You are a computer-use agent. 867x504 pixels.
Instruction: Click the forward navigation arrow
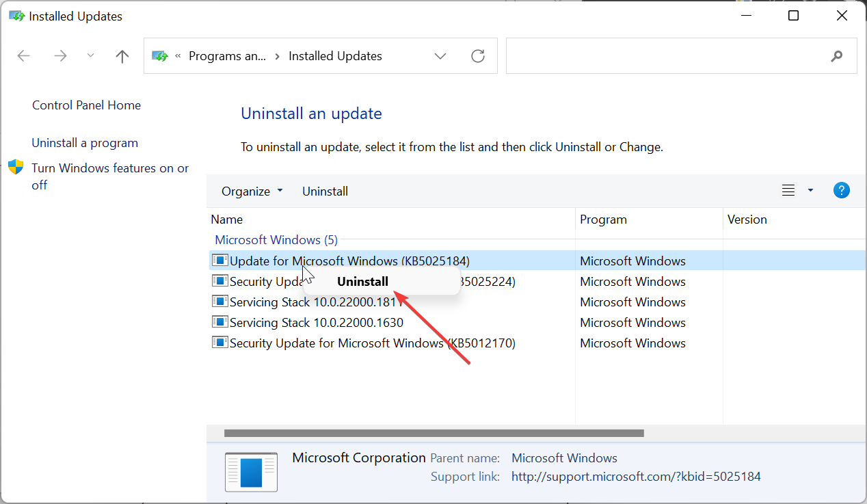[x=60, y=55]
